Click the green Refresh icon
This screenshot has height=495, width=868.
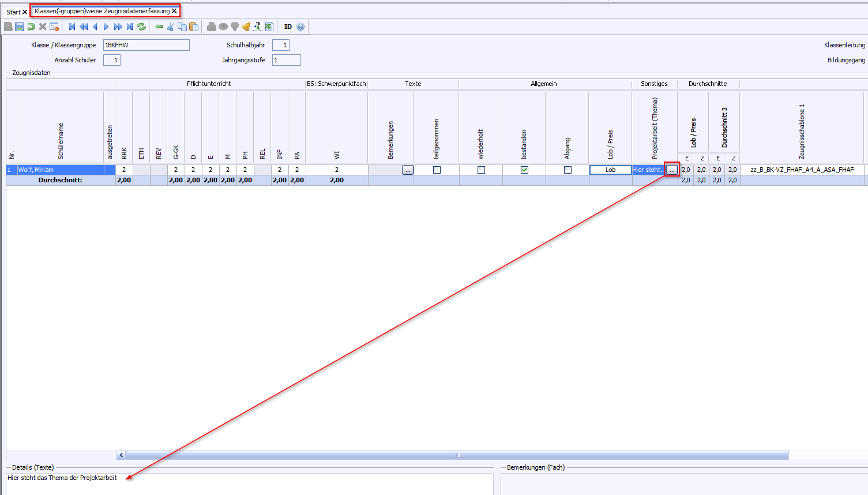141,27
